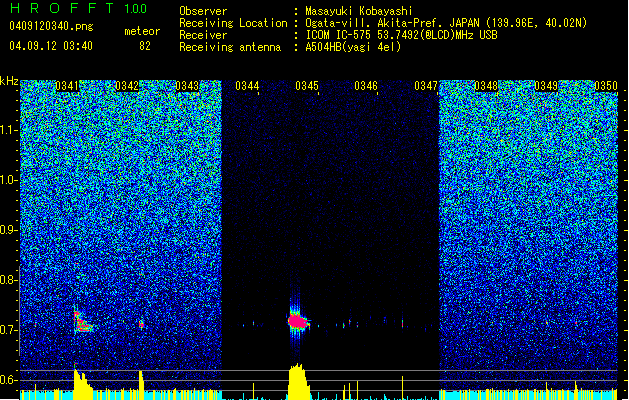The height and width of the screenshot is (400, 629).
Task: Click the tall yellow power peak at 0345
Action: tap(299, 382)
